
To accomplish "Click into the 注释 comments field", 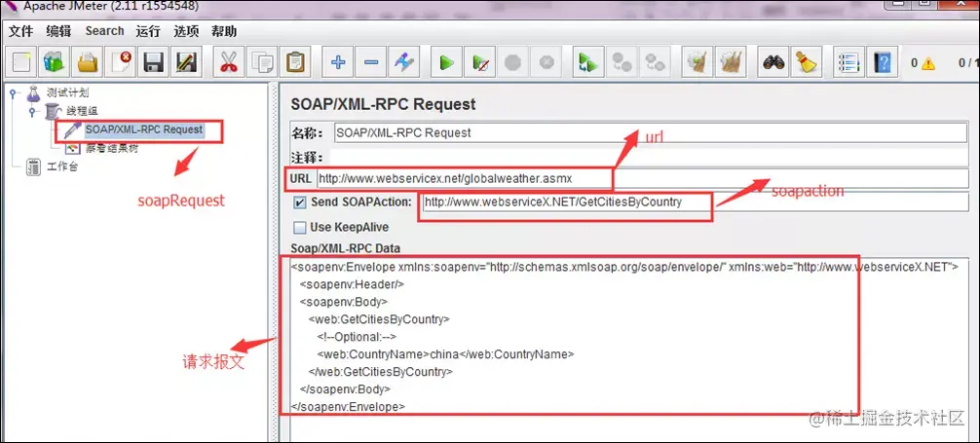I will (650, 158).
